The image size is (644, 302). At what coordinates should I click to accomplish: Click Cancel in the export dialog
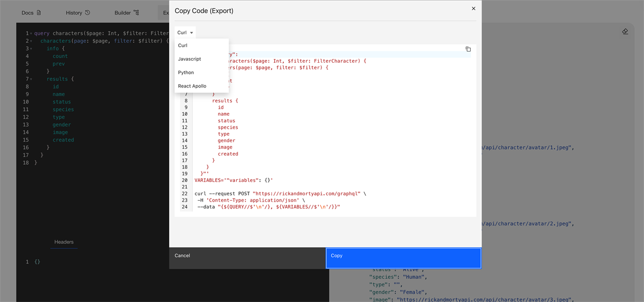tap(182, 256)
